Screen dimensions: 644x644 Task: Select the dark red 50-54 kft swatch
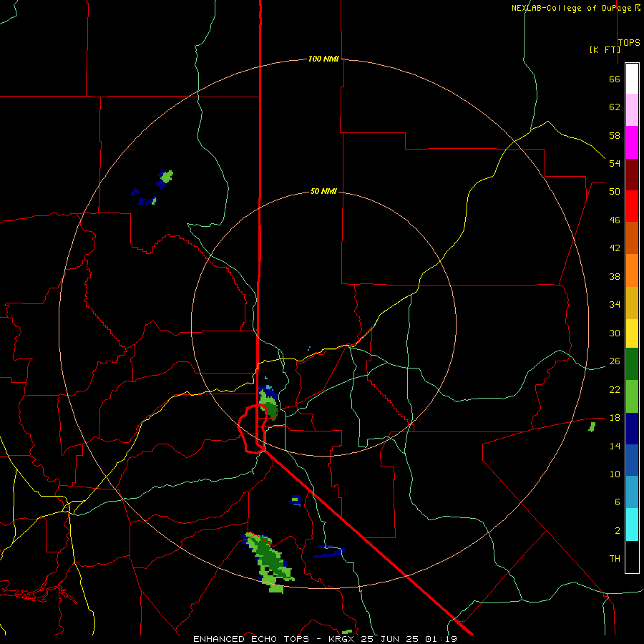click(632, 175)
